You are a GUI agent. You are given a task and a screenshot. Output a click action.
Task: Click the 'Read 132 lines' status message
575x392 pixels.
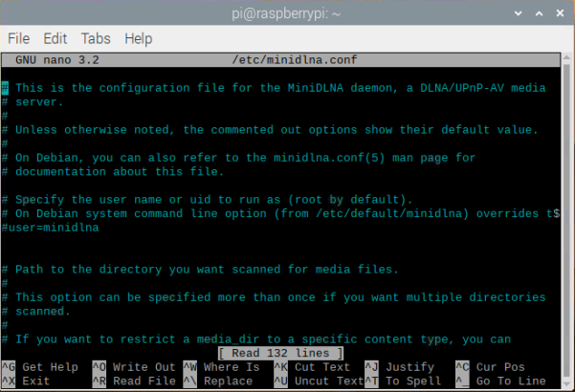[x=280, y=353]
